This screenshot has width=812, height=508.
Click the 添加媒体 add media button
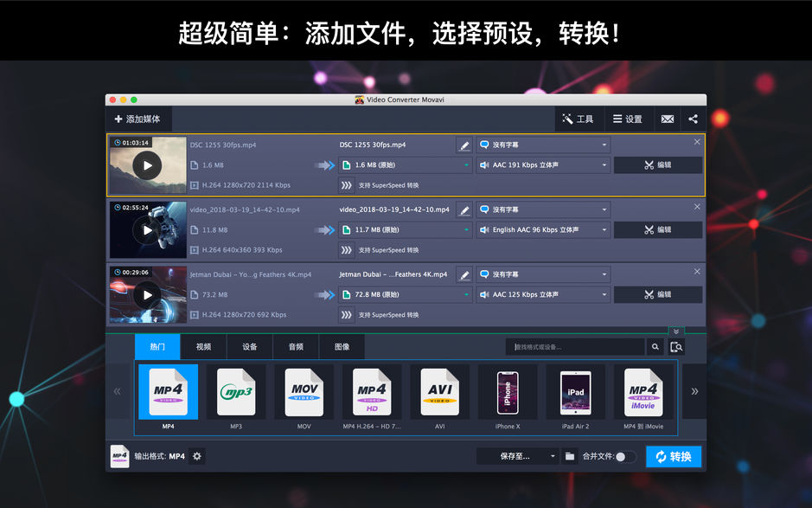pos(139,119)
